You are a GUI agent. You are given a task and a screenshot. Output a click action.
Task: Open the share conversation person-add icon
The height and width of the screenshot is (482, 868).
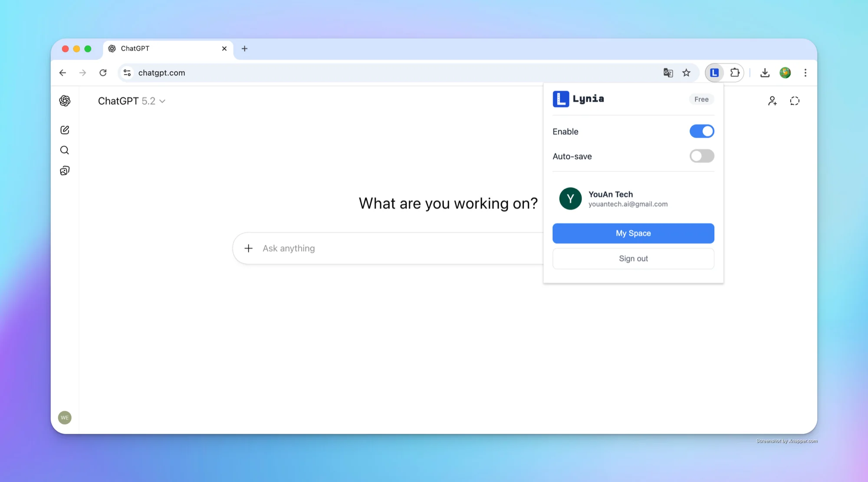click(772, 100)
